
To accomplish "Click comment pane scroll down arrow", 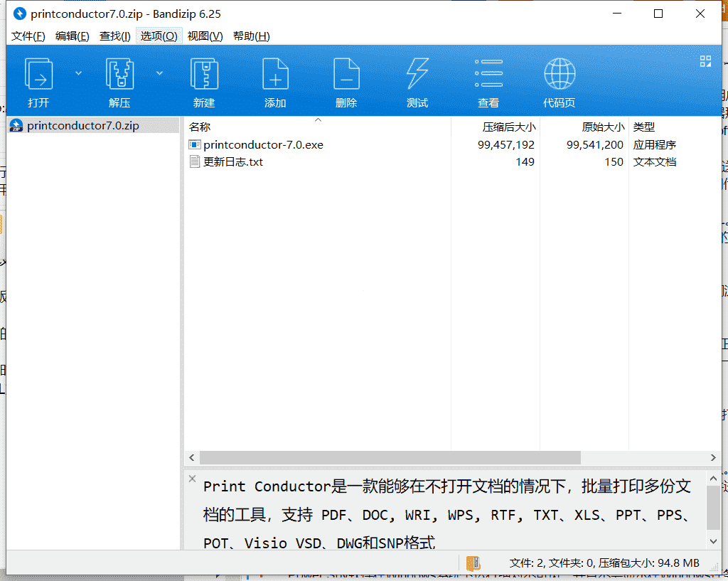I will (714, 541).
